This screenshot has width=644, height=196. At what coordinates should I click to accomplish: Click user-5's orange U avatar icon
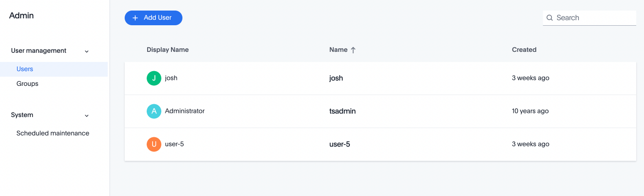click(154, 144)
